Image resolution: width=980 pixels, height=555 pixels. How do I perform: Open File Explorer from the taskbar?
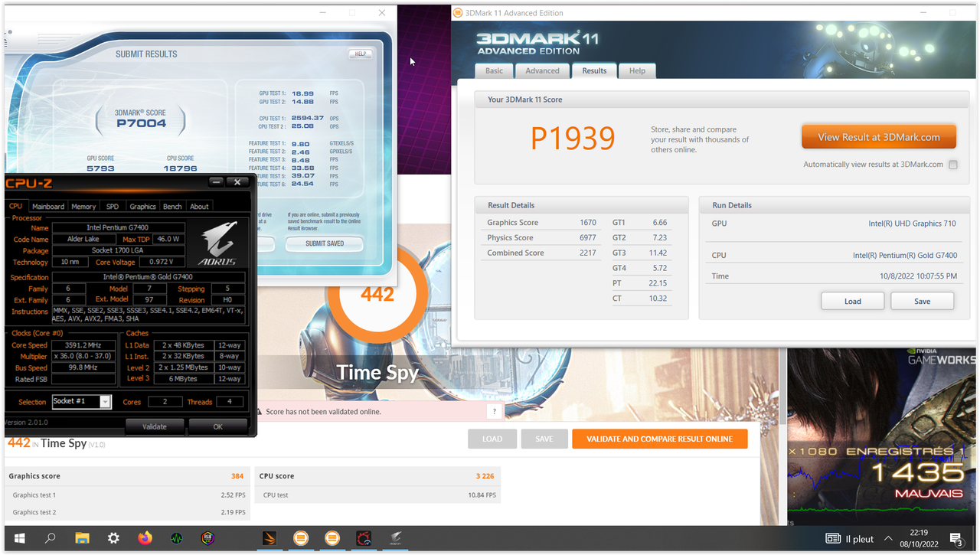[x=82, y=538]
